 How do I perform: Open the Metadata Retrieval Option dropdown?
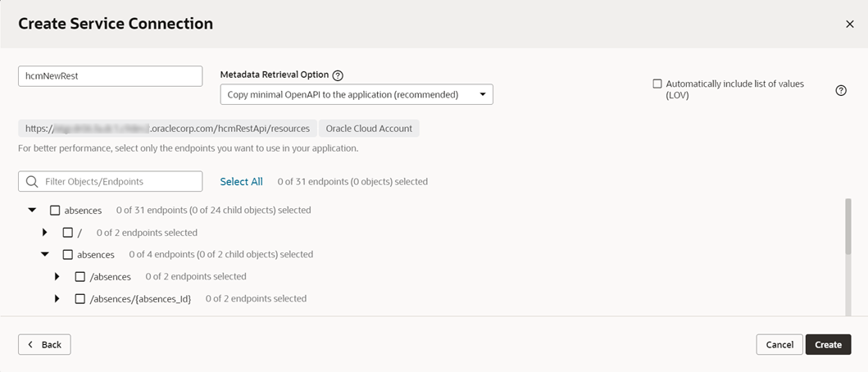357,94
